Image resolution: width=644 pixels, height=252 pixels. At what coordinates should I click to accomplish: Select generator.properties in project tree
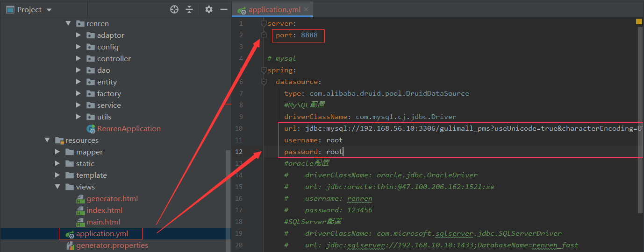(112, 245)
